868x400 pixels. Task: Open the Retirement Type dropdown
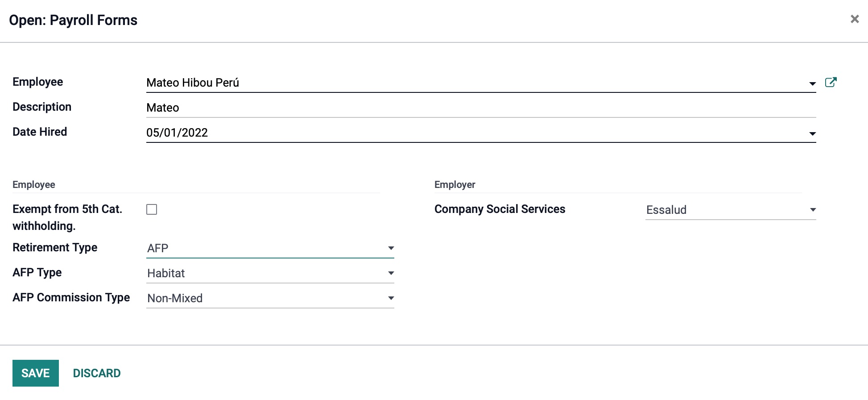270,248
